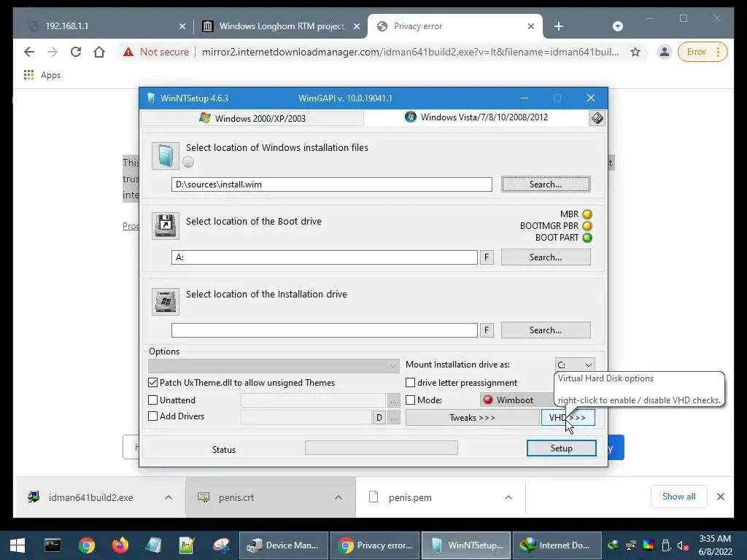Open a new Chrome tab

[x=559, y=26]
